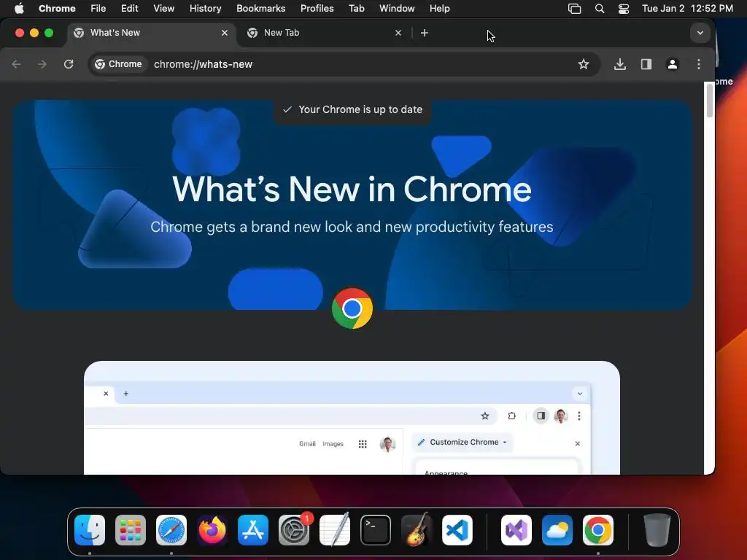
Task: Open Spotlight search in menu bar
Action: point(600,9)
